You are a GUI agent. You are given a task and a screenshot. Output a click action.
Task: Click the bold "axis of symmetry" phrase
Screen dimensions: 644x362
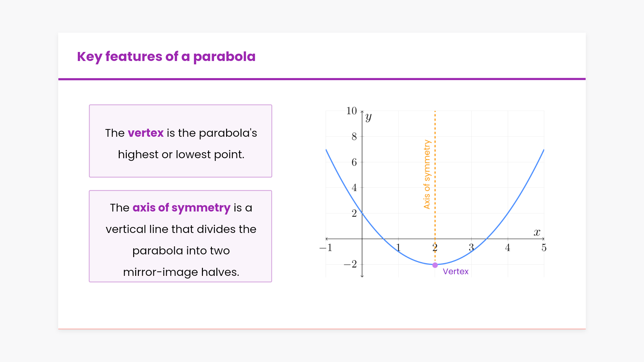(x=181, y=208)
